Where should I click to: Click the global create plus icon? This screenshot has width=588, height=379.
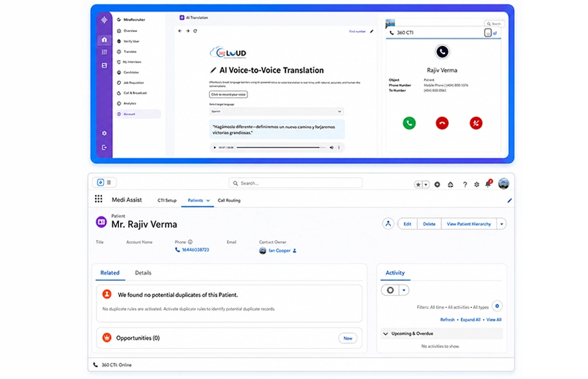[437, 184]
